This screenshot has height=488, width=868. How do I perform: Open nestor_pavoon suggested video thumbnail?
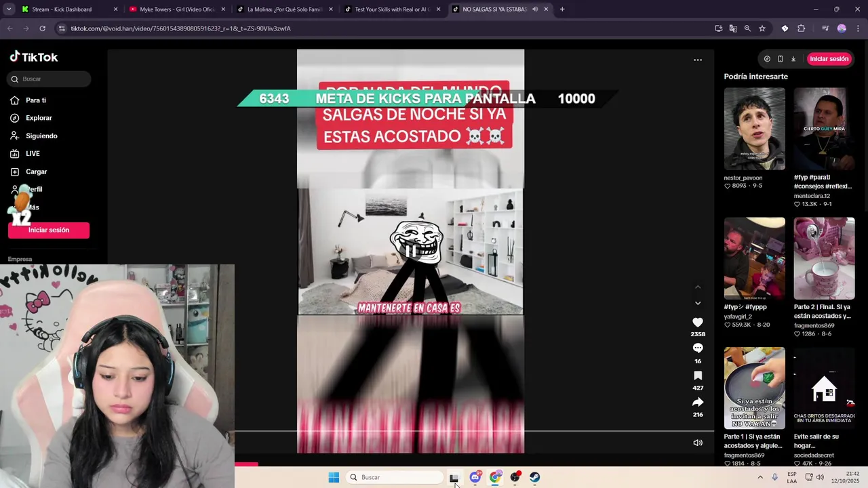pos(754,129)
